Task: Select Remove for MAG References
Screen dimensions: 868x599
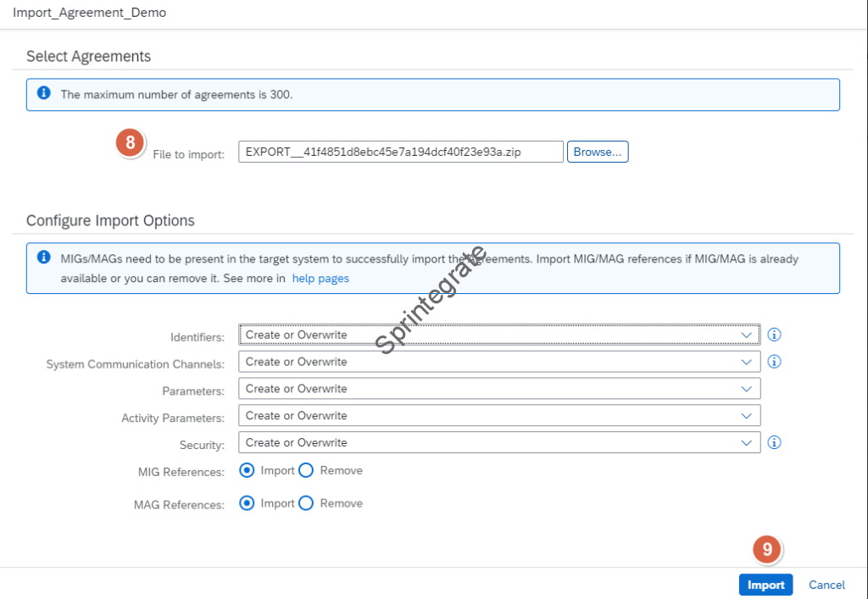Action: pos(306,503)
